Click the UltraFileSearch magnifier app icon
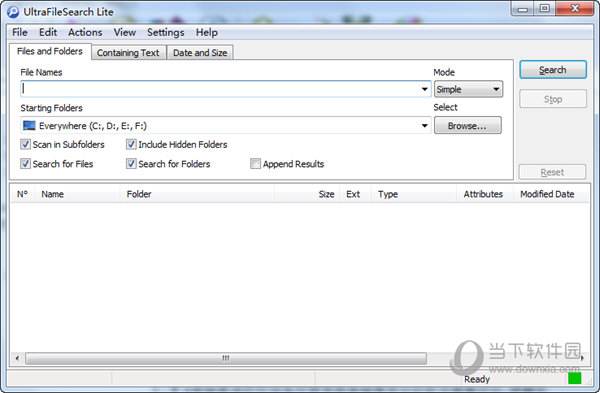Image resolution: width=600 pixels, height=393 pixels. [13, 12]
